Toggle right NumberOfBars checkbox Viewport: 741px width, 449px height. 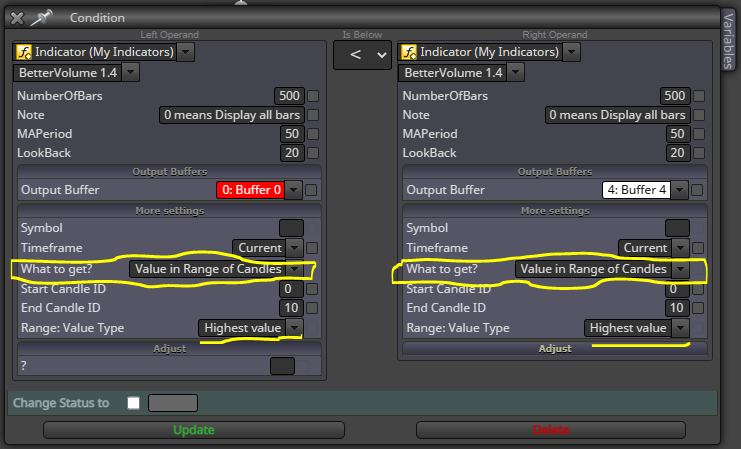tap(698, 96)
